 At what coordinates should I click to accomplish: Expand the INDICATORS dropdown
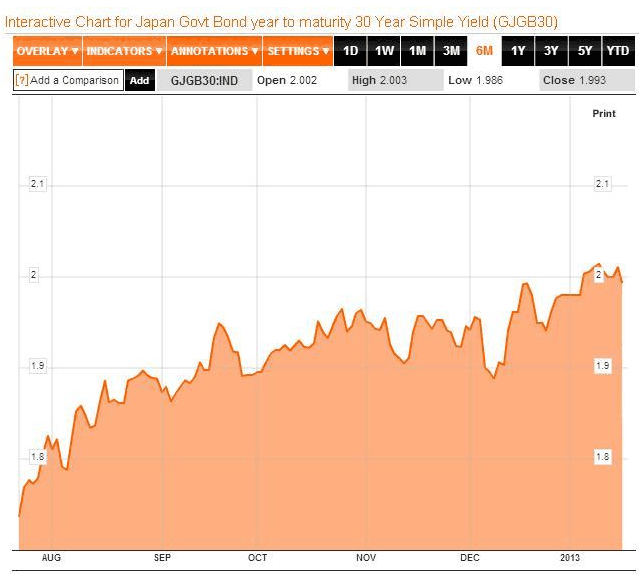(124, 51)
